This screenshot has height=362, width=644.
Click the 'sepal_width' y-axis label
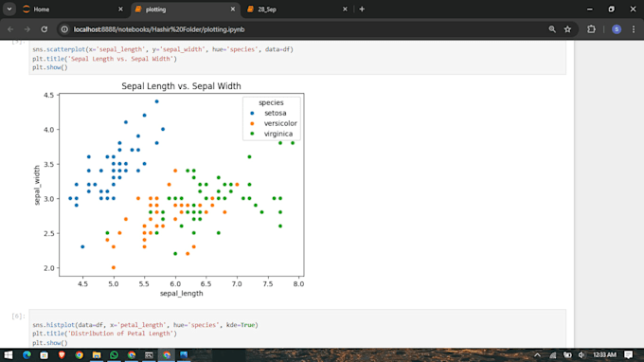pyautogui.click(x=37, y=185)
